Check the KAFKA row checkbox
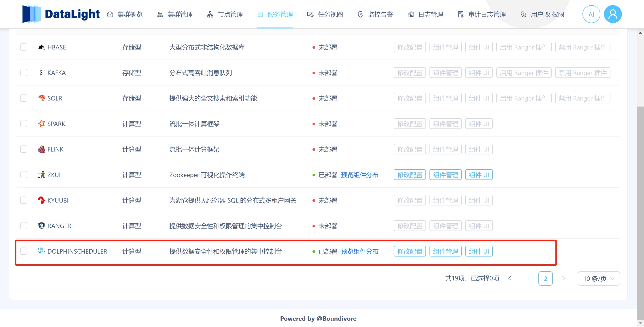644x327 pixels. point(24,73)
